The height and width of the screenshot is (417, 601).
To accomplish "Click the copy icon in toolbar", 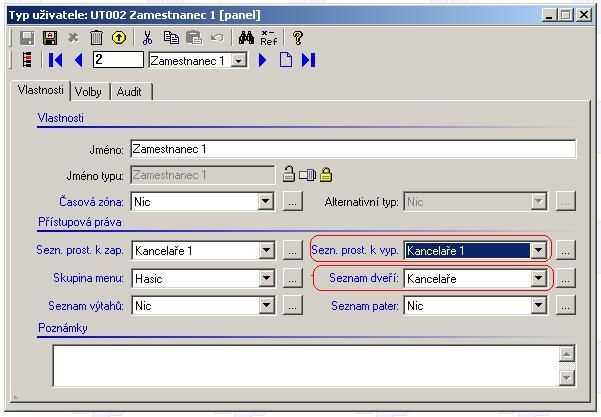I will pos(171,37).
